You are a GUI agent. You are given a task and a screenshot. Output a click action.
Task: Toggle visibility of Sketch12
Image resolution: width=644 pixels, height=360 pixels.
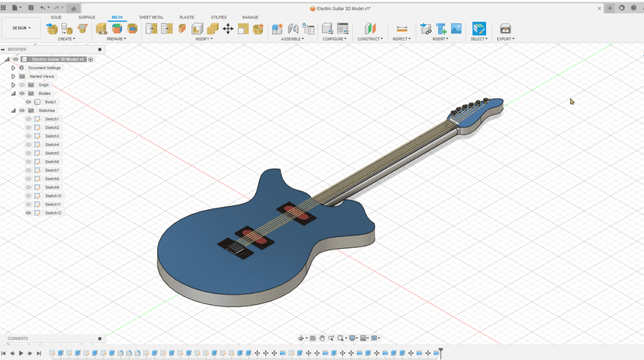pos(29,213)
